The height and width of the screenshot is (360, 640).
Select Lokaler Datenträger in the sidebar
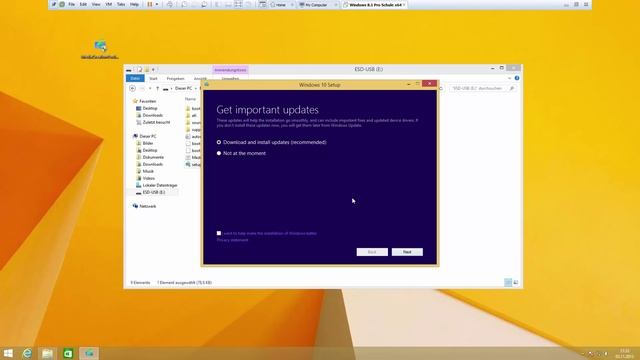click(160, 185)
